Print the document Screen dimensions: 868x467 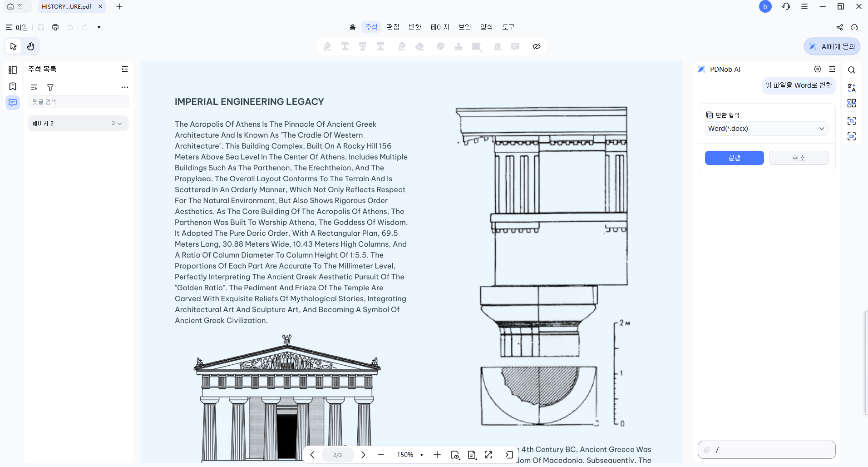pos(55,27)
